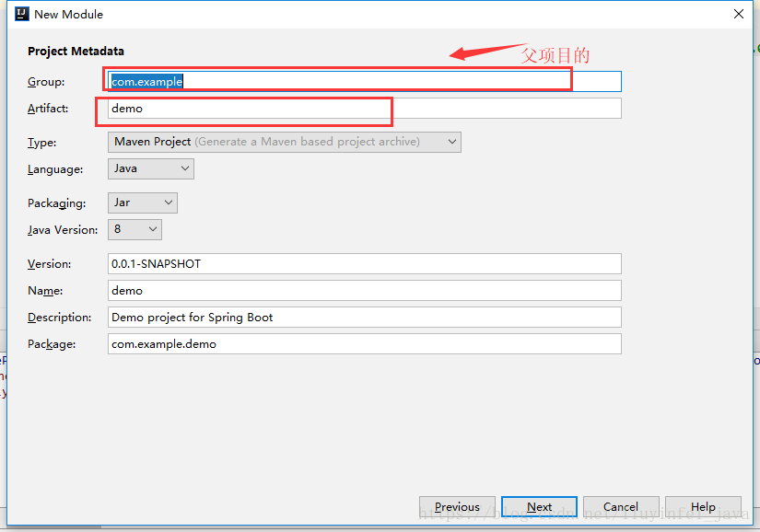
Task: Click the Description label
Action: 60,318
